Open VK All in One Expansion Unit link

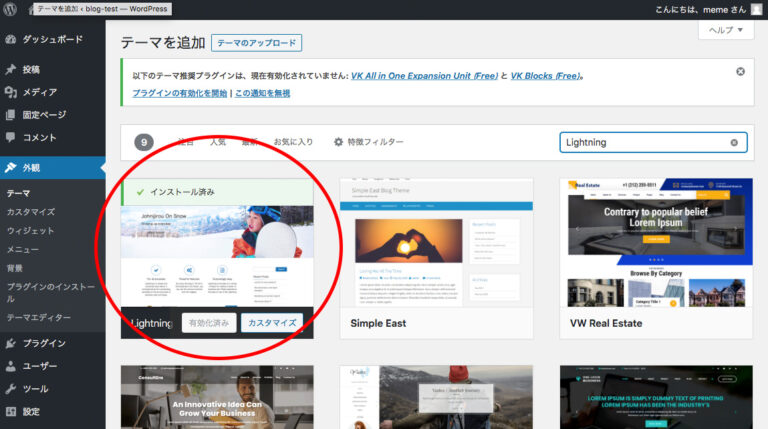pyautogui.click(x=424, y=76)
